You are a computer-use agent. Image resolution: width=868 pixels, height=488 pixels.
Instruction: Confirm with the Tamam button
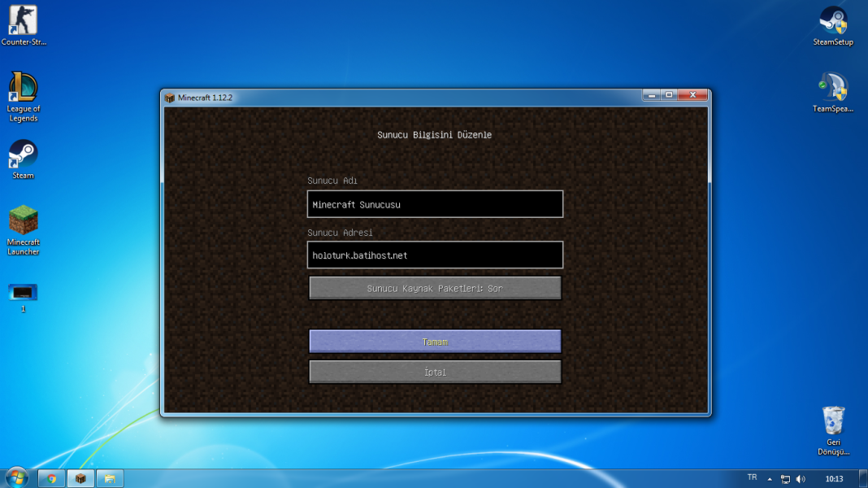435,342
